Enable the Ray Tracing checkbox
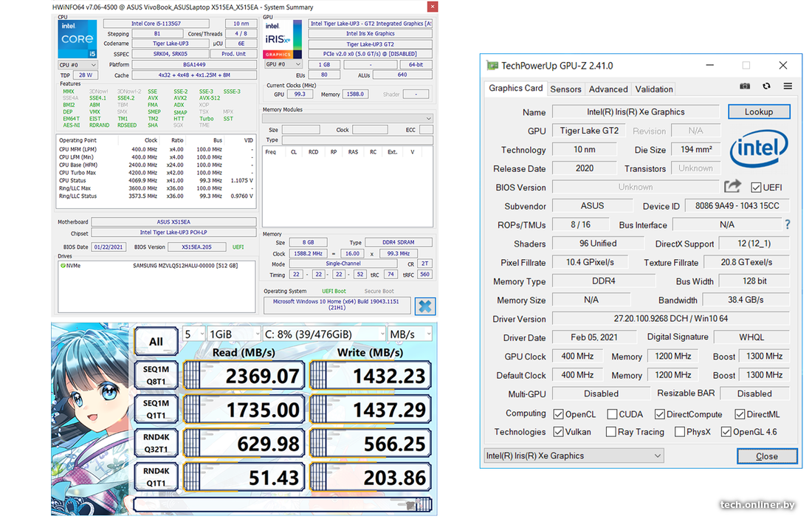Screen dimensions: 812x522 click(610, 432)
